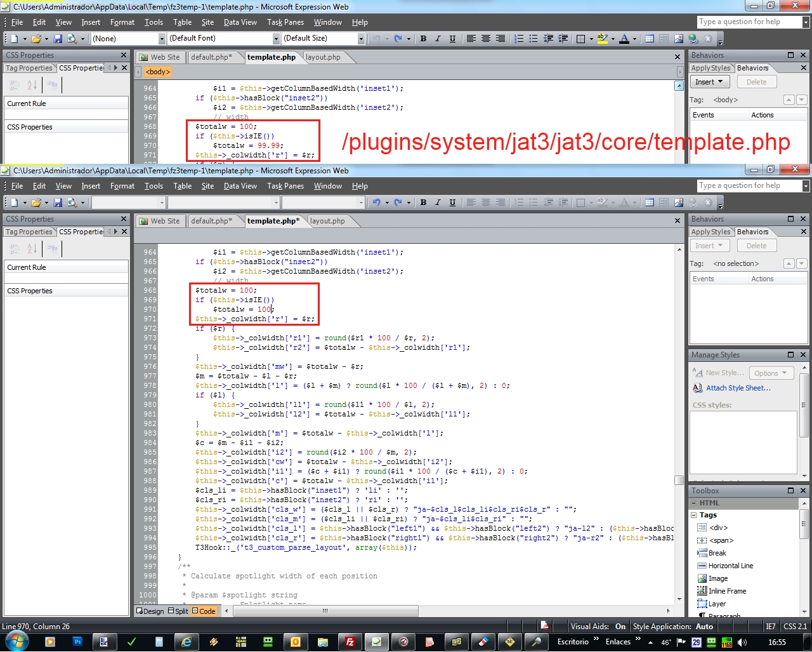Click the horizontal scrollbar below the code
This screenshot has height=652, width=812.
coord(325,611)
